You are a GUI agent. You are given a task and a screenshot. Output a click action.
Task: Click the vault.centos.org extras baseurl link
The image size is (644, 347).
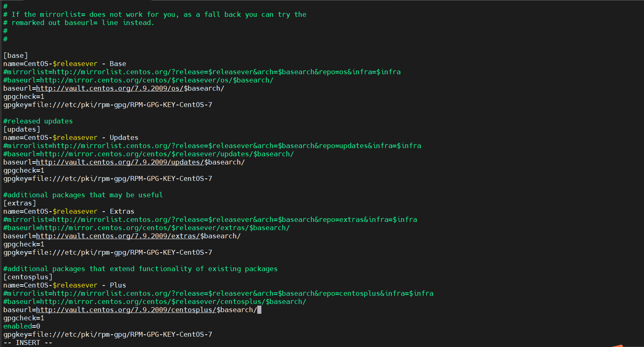118,236
